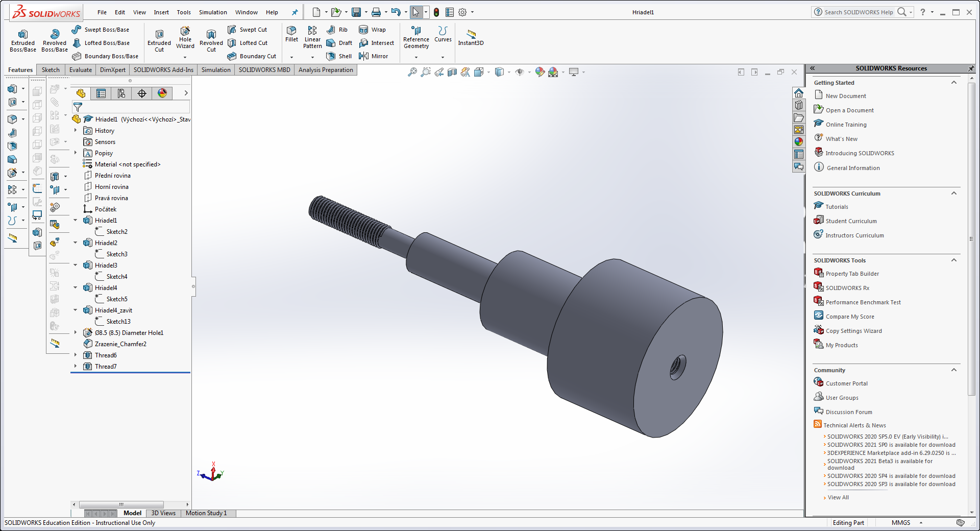Image resolution: width=980 pixels, height=531 pixels.
Task: Open the Tutorials link
Action: (x=837, y=207)
